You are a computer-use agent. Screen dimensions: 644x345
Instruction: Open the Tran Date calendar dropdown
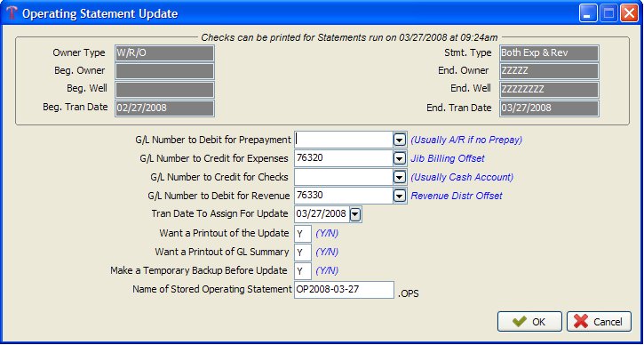(x=355, y=214)
